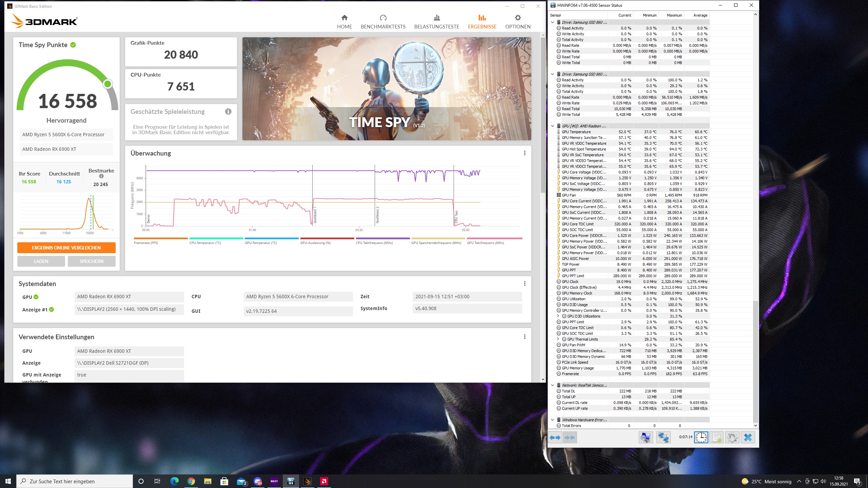Image resolution: width=868 pixels, height=488 pixels.
Task: Collapse the GPU [#0]: AMD Radeon sensor group
Action: tap(553, 126)
